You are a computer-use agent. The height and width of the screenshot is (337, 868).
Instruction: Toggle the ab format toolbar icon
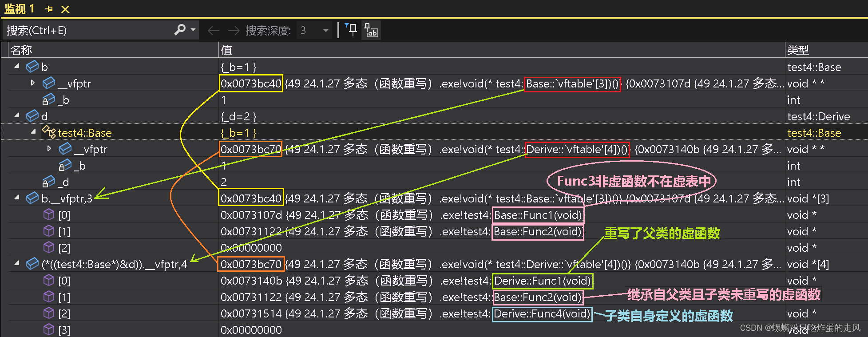tap(371, 30)
